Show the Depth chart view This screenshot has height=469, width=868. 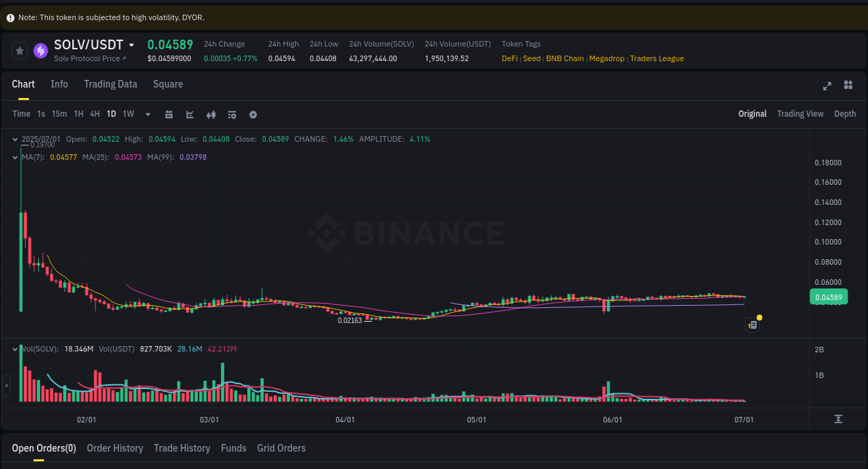[844, 113]
